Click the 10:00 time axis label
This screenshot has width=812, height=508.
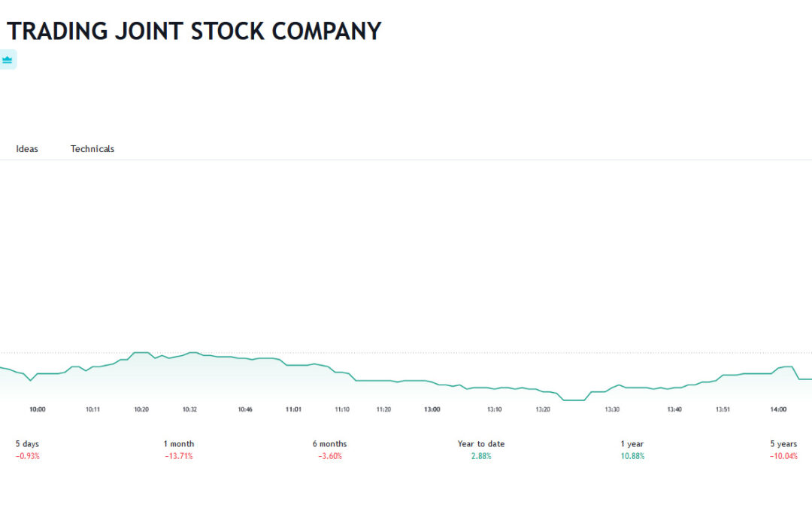pos(38,409)
